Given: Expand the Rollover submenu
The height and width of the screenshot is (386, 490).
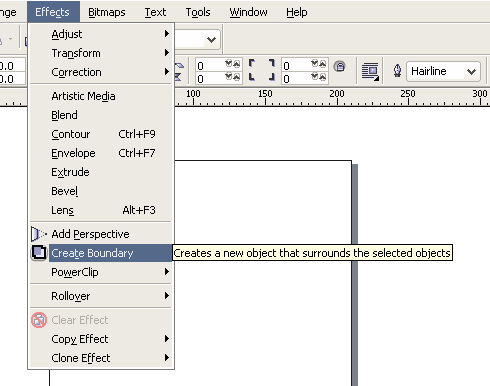Looking at the screenshot, I should (x=167, y=296).
